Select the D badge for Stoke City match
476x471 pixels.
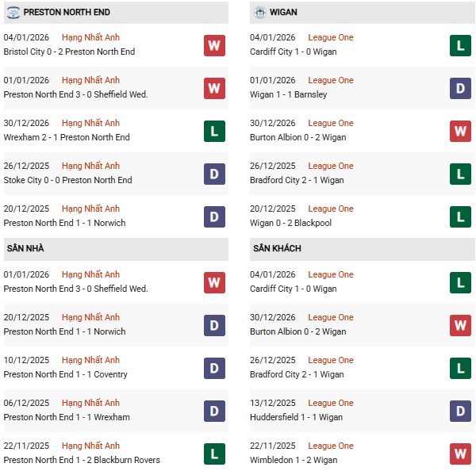(x=214, y=174)
